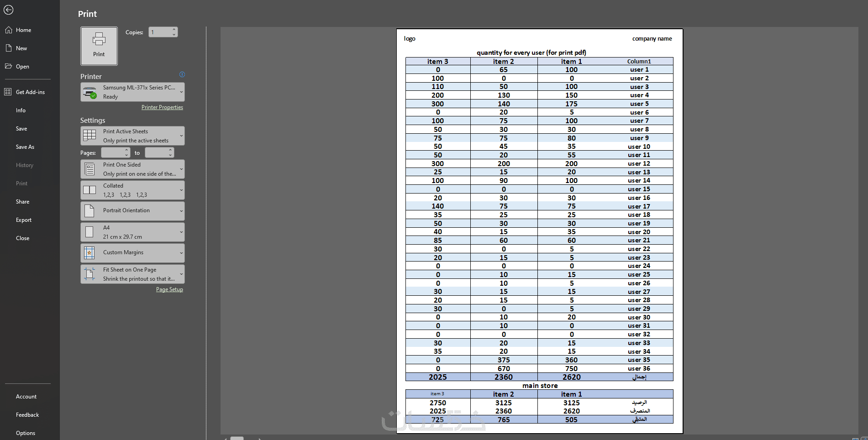Viewport: 868px width, 440px height.
Task: Increment the Pages end value
Action: coord(170,150)
